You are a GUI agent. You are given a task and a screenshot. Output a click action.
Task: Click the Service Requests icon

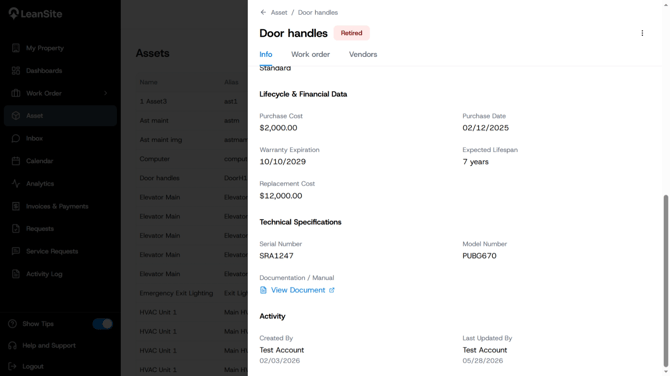pos(16,251)
